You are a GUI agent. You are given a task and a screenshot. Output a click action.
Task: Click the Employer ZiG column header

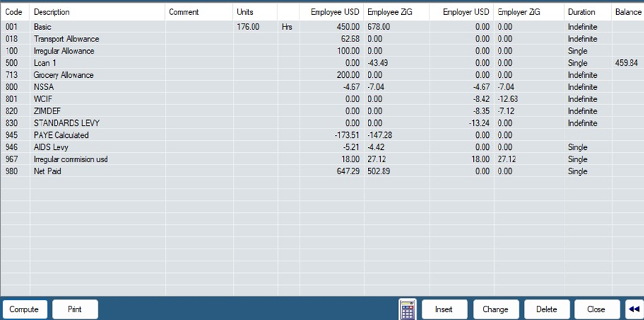[x=530, y=12]
